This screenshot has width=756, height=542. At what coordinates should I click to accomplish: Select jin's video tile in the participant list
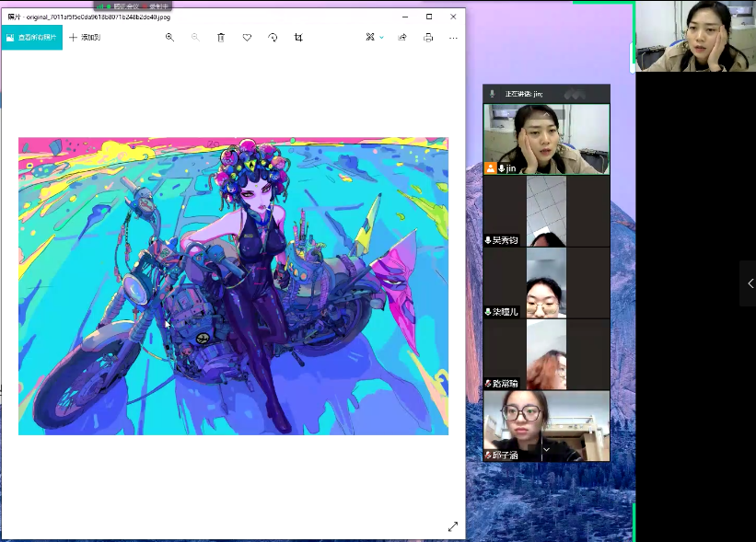tap(546, 139)
